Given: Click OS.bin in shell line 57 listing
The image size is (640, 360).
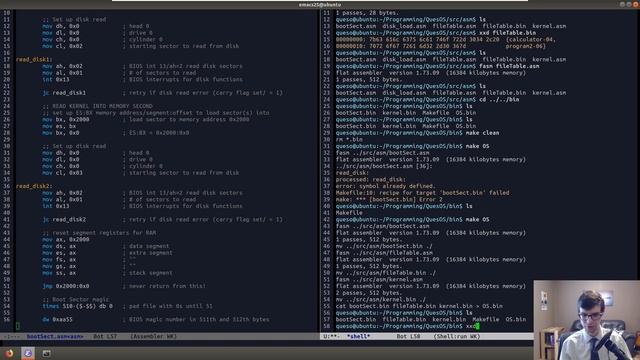Looking at the screenshot, I should [516, 319].
